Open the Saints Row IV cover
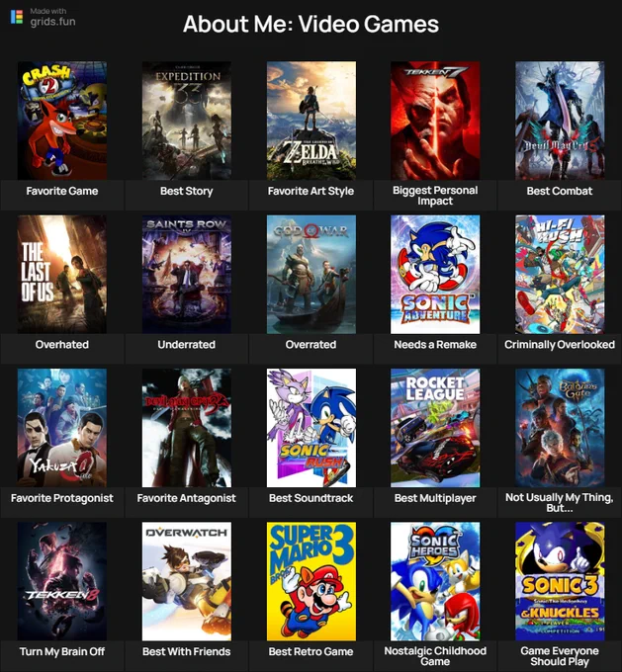Viewport: 622px width, 672px height. pyautogui.click(x=187, y=275)
